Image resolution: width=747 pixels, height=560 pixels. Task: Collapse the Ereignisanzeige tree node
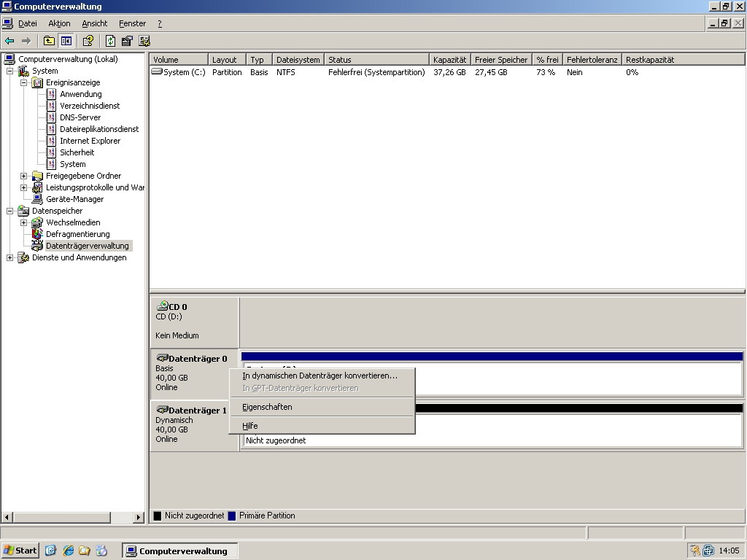23,82
